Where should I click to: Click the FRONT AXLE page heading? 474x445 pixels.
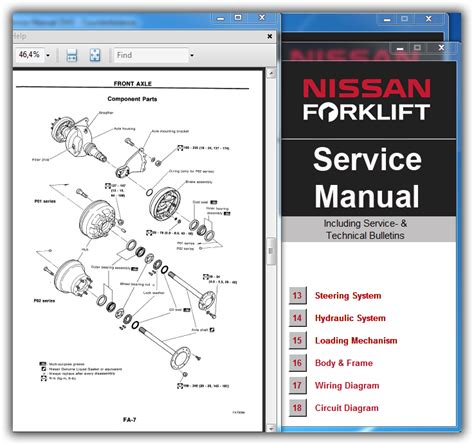coord(133,83)
